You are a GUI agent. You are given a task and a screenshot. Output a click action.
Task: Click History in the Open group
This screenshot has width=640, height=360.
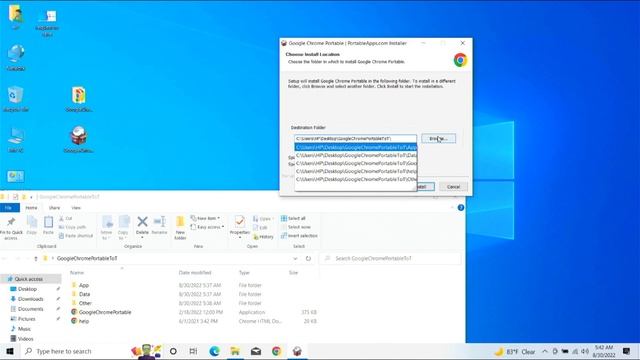coord(263,236)
